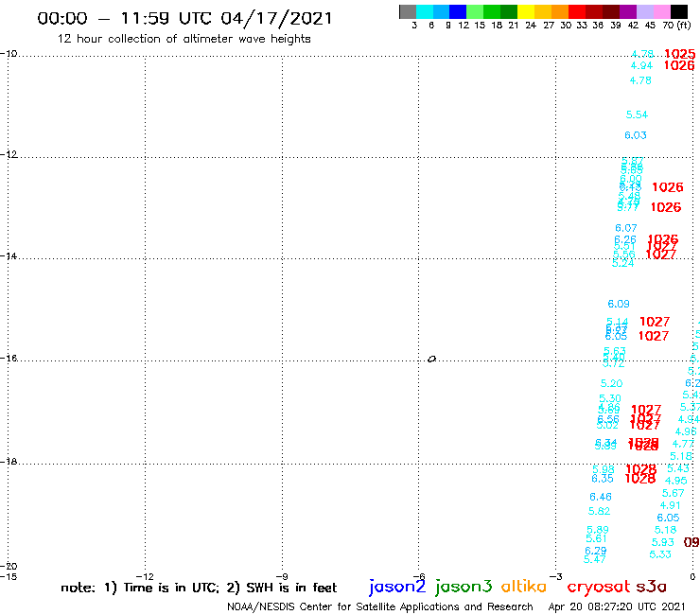This screenshot has height=615, width=700.
Task: Select the 4.91 wave height value
Action: (x=670, y=505)
